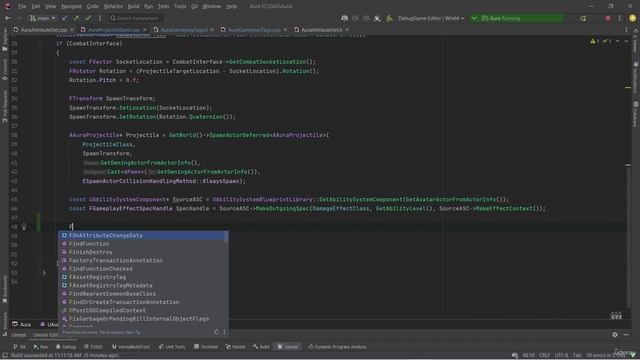Open the Window menu
The height and width of the screenshot is (360, 640).
point(211,7)
